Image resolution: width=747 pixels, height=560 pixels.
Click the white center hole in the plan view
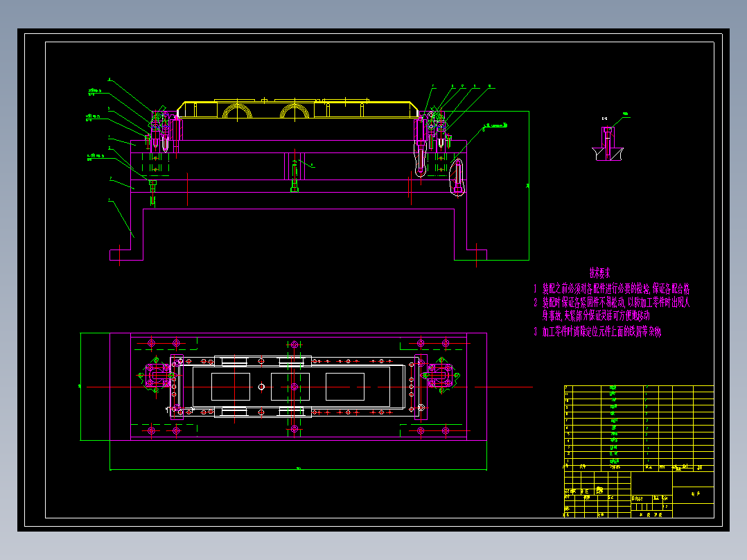pyautogui.click(x=261, y=387)
